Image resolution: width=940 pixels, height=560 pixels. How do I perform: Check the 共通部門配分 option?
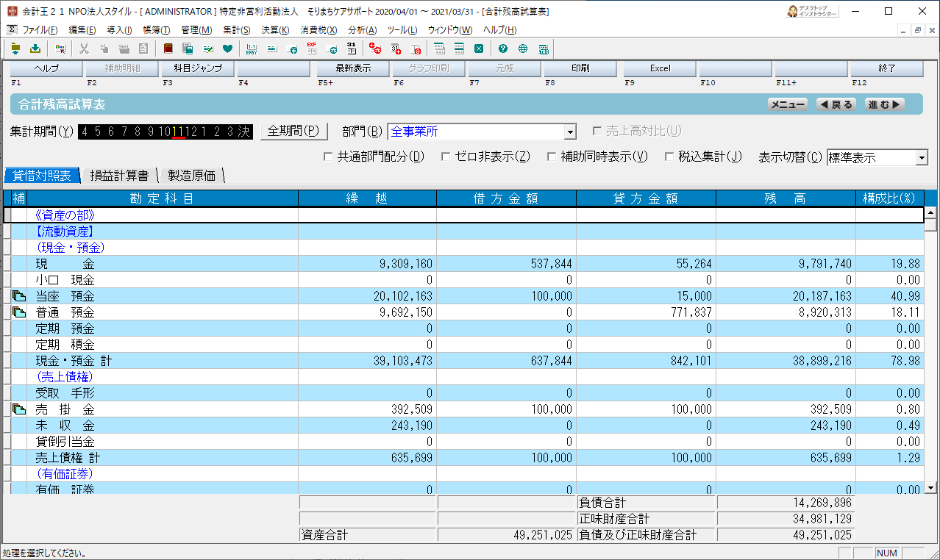click(x=328, y=157)
